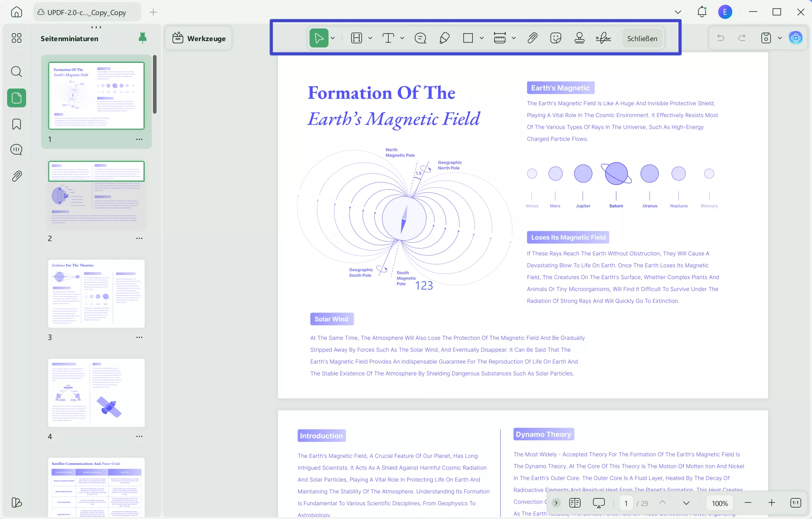Zoom out with the minus button
Viewport: 812px width, 519px height.
coord(748,503)
